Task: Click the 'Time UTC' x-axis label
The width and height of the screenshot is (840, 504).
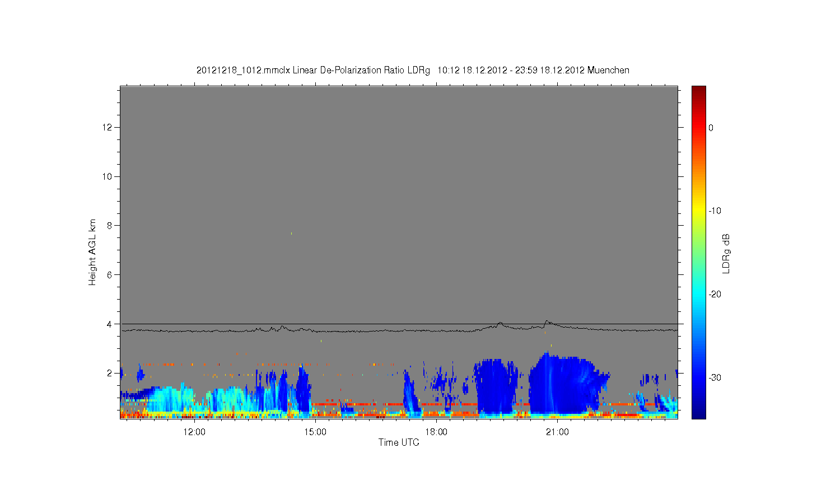Action: pos(399,442)
